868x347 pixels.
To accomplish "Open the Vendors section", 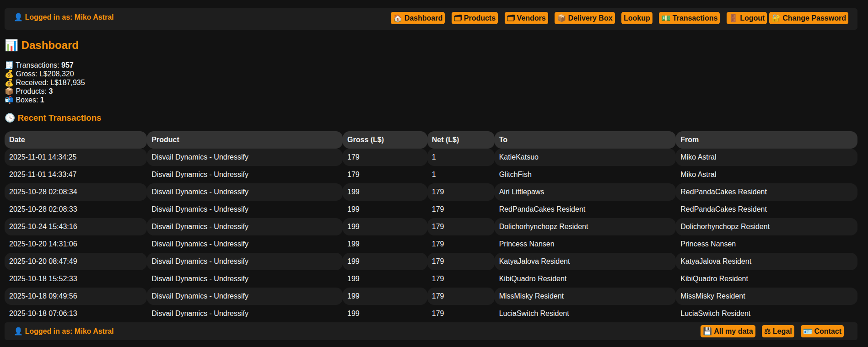I will [x=526, y=18].
